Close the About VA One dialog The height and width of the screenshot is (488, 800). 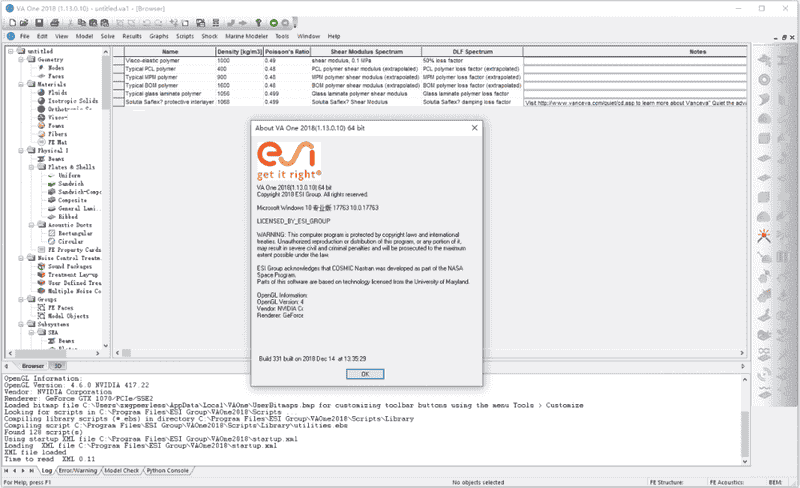474,128
